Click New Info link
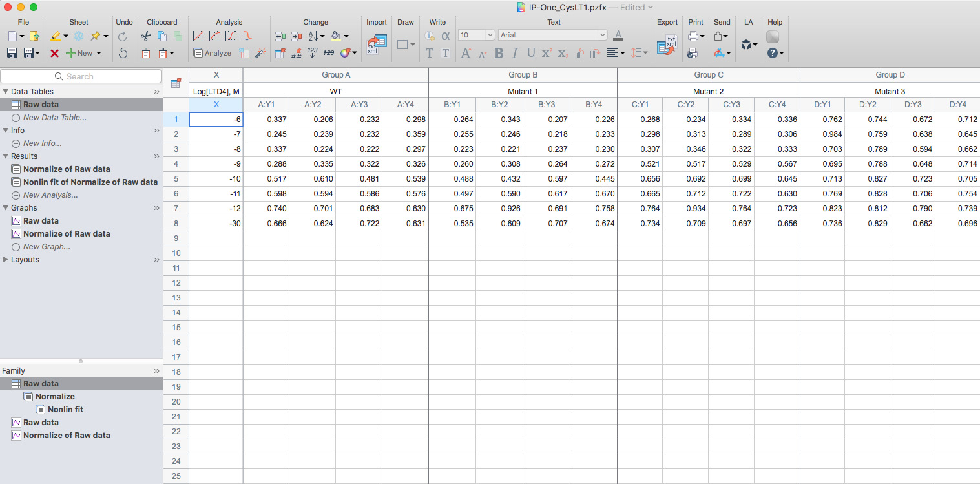 point(43,143)
